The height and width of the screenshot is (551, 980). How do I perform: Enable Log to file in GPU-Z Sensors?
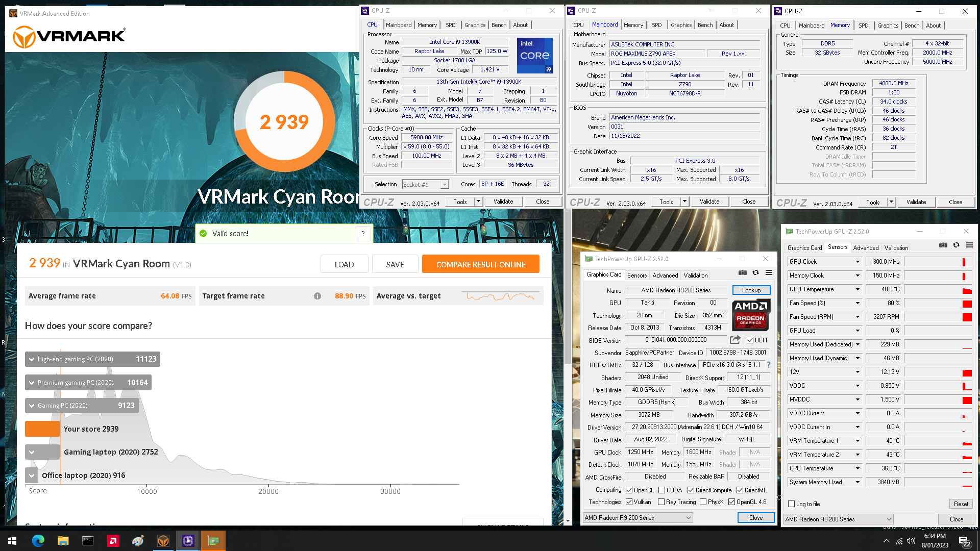(x=792, y=504)
